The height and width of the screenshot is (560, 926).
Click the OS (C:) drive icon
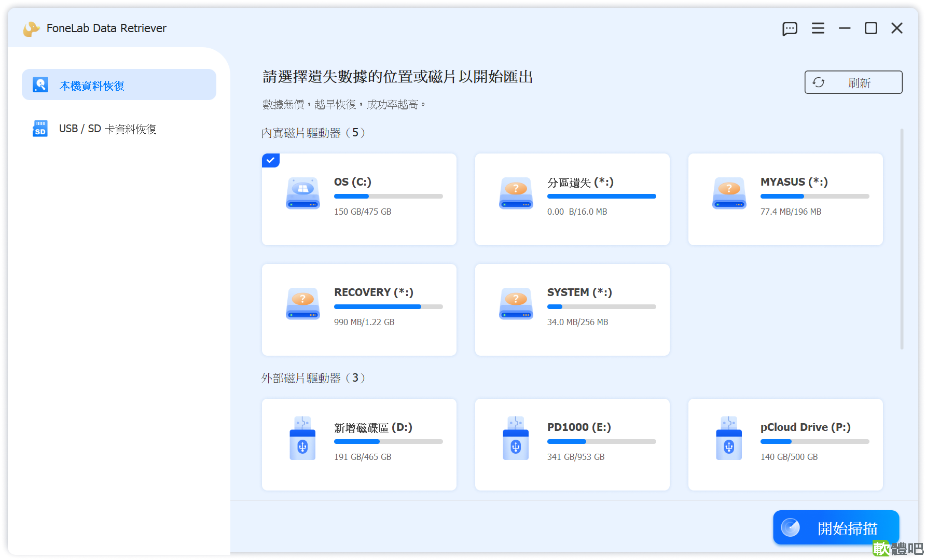tap(303, 193)
